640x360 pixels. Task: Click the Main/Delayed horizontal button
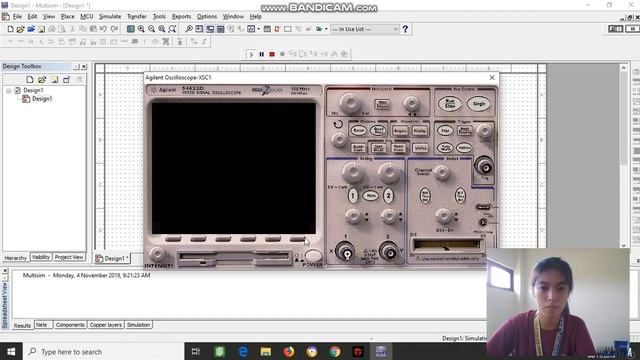pos(382,104)
